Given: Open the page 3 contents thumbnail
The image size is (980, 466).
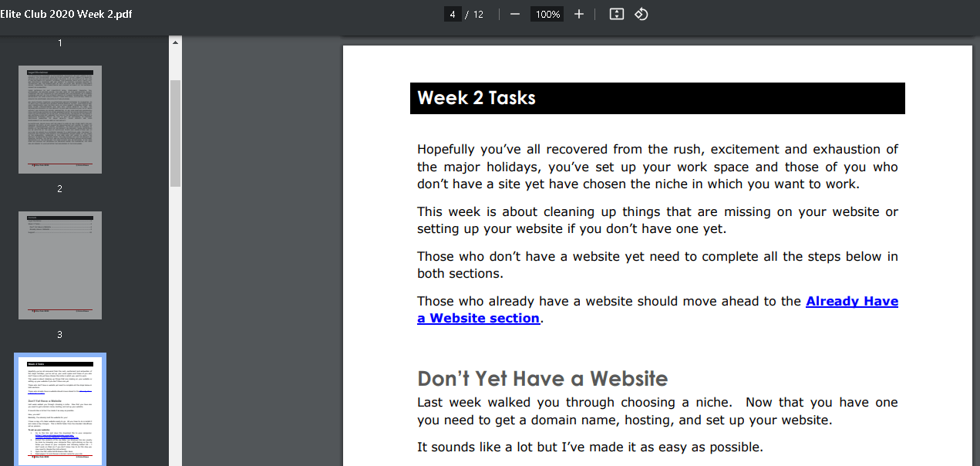Looking at the screenshot, I should click(60, 265).
